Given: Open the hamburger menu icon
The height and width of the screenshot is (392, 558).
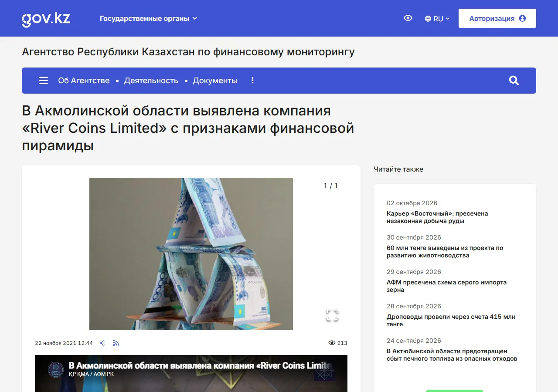Looking at the screenshot, I should pyautogui.click(x=44, y=81).
